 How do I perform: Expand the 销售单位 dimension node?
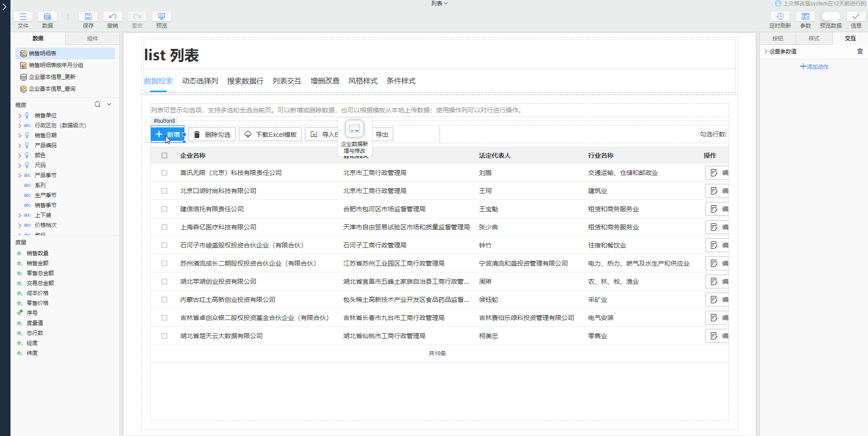(19, 116)
